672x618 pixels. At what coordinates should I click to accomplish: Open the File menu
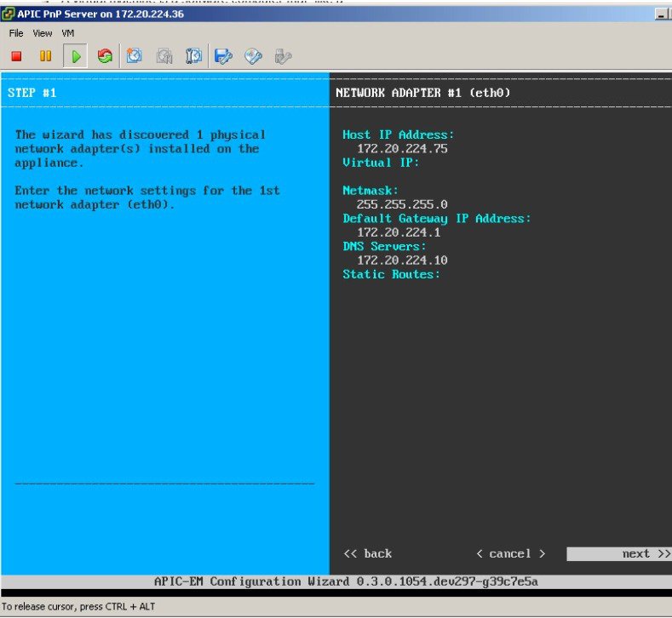(x=16, y=33)
